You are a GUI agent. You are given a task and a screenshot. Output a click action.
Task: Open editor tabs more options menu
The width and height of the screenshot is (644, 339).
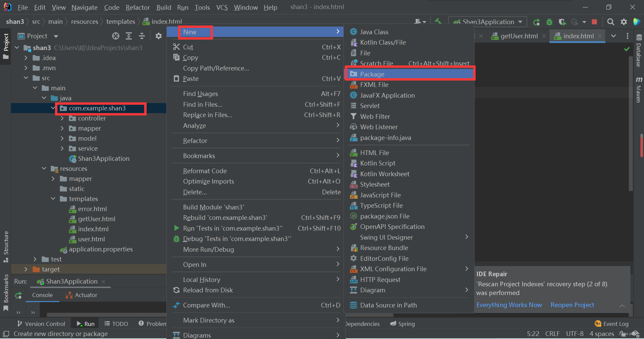point(628,36)
